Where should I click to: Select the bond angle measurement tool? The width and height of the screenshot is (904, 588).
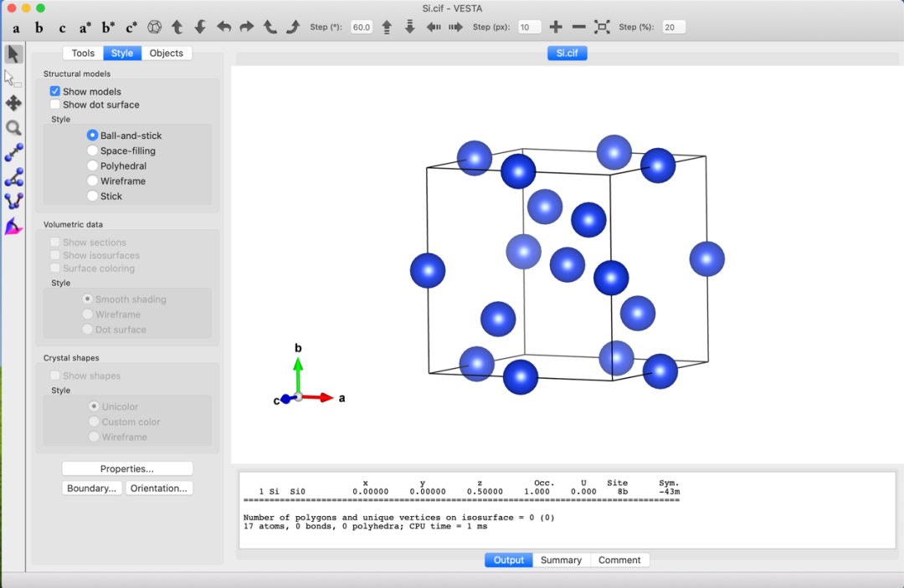(13, 176)
